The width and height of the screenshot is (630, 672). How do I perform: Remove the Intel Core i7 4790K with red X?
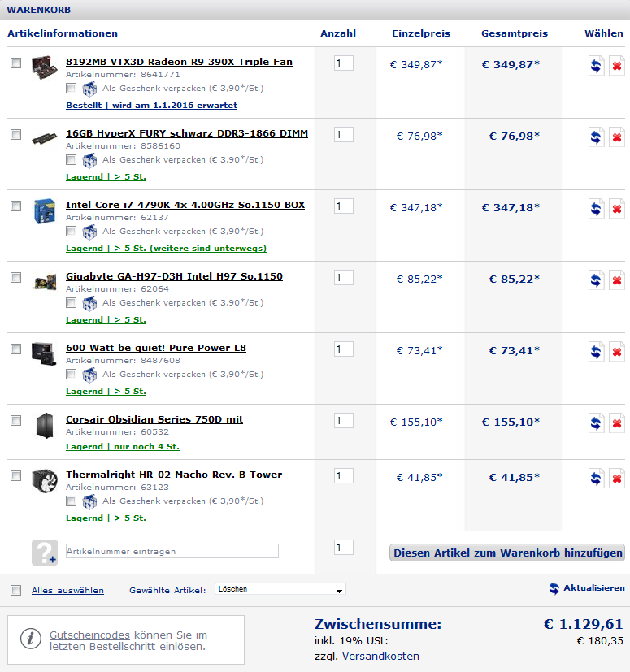click(617, 209)
